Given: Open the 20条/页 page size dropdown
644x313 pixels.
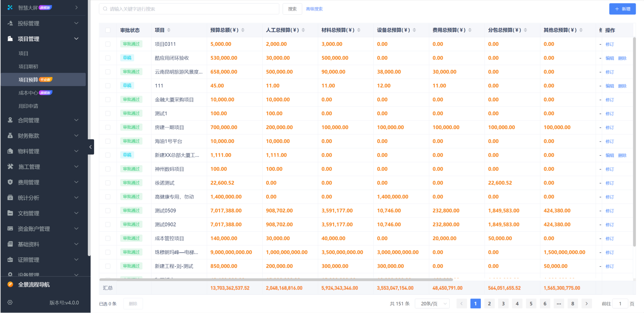Looking at the screenshot, I should click(x=432, y=303).
